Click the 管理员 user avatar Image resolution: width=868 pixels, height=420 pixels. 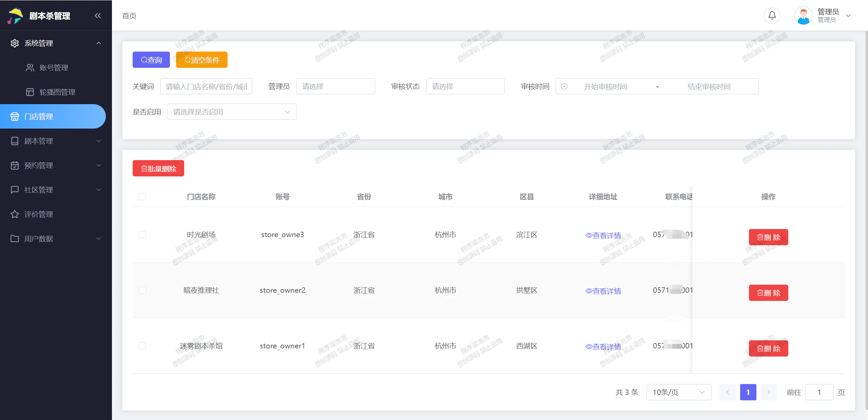[803, 16]
